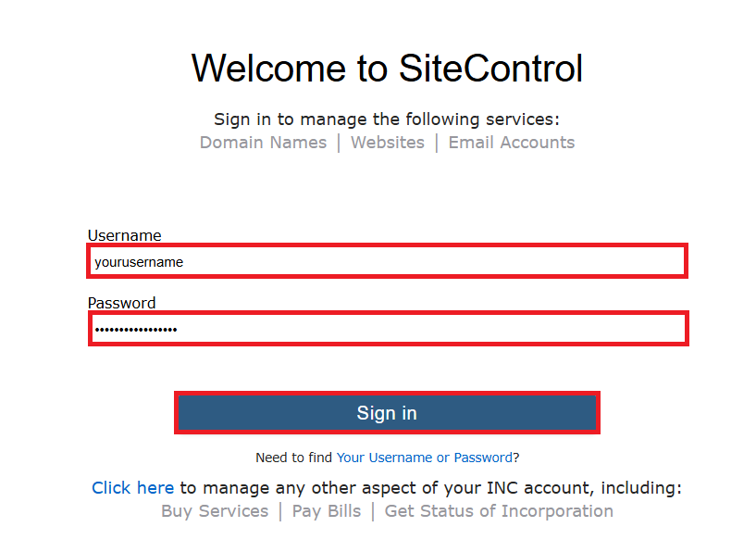The image size is (756, 552).
Task: Click the Password label text
Action: coord(121,303)
